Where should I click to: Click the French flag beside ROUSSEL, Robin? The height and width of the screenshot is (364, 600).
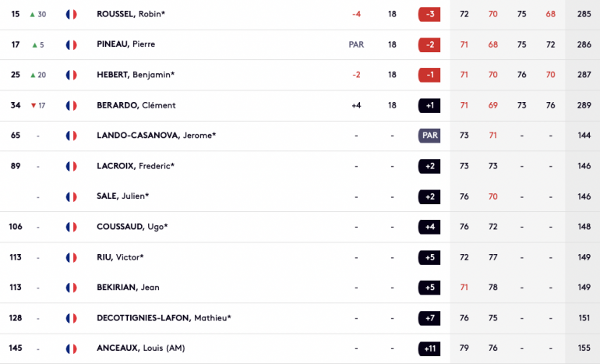71,14
